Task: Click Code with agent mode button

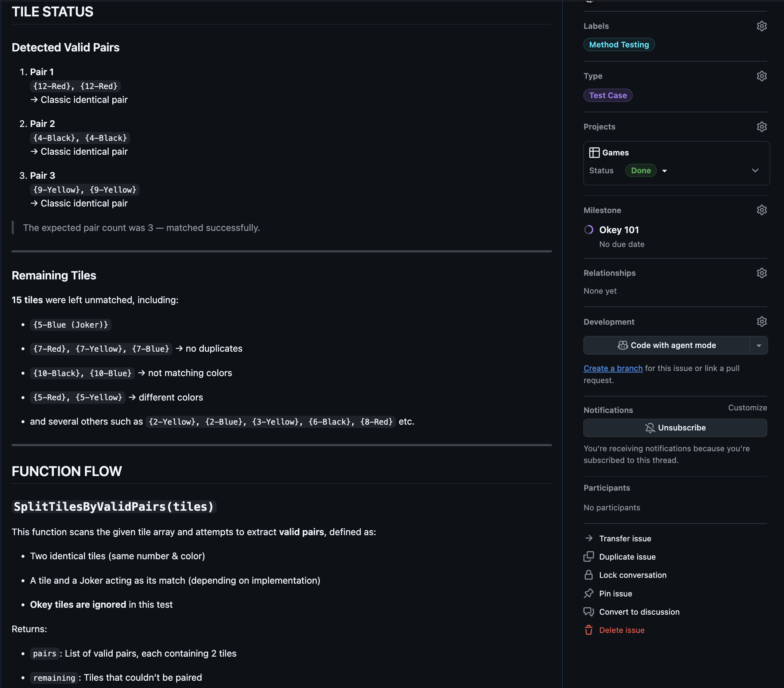Action: coord(667,345)
